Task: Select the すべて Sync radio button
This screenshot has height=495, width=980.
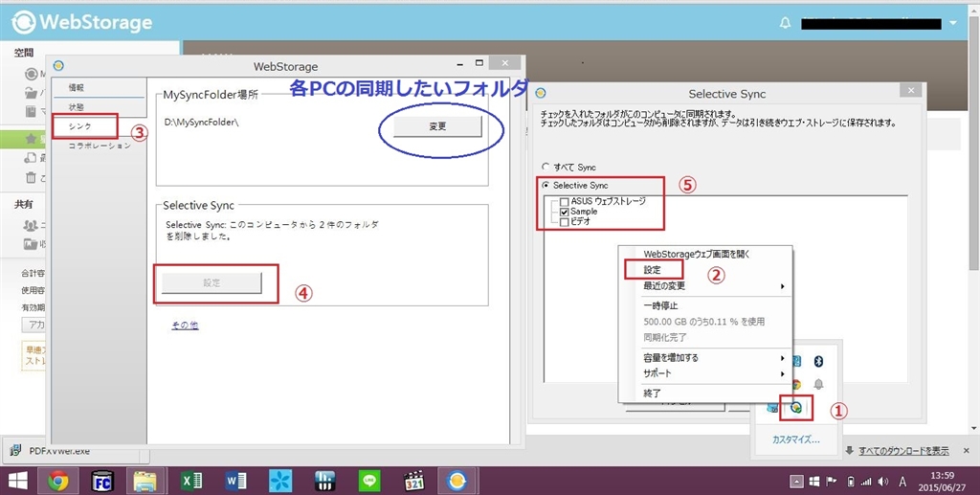Action: tap(546, 167)
